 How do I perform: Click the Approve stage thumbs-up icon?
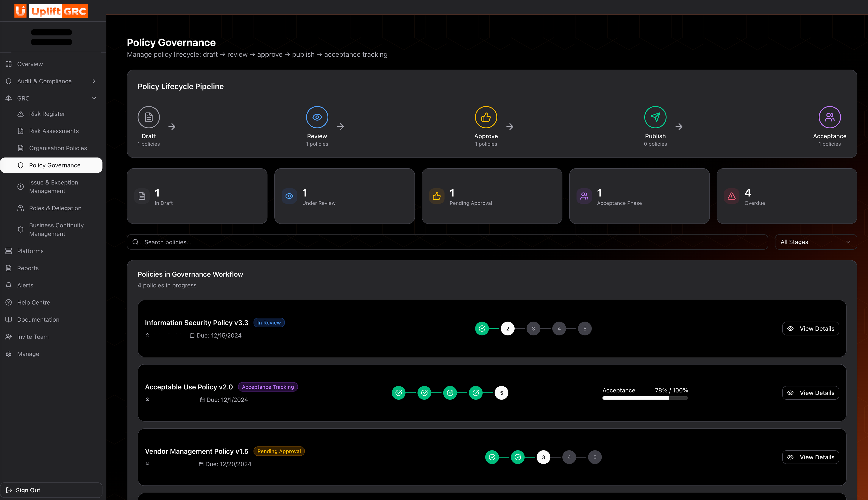(x=486, y=117)
